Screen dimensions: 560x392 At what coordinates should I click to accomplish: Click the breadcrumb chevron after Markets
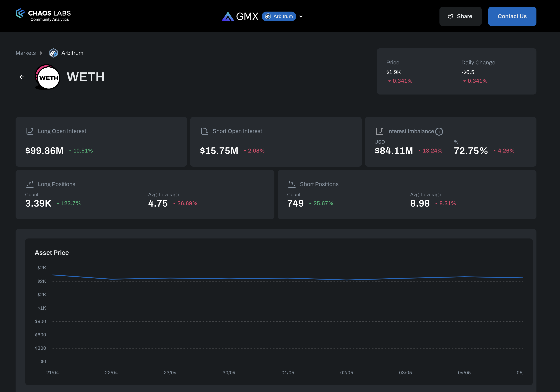click(x=41, y=53)
